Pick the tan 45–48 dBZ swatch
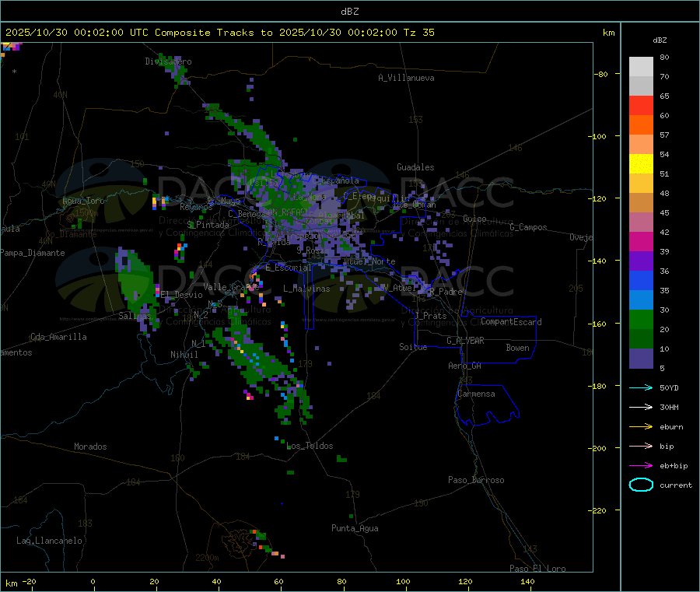Viewport: 700px width, 592px height. coord(641,203)
